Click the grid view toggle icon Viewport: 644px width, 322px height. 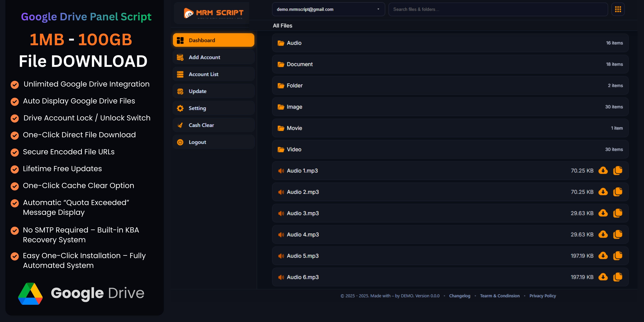click(618, 10)
